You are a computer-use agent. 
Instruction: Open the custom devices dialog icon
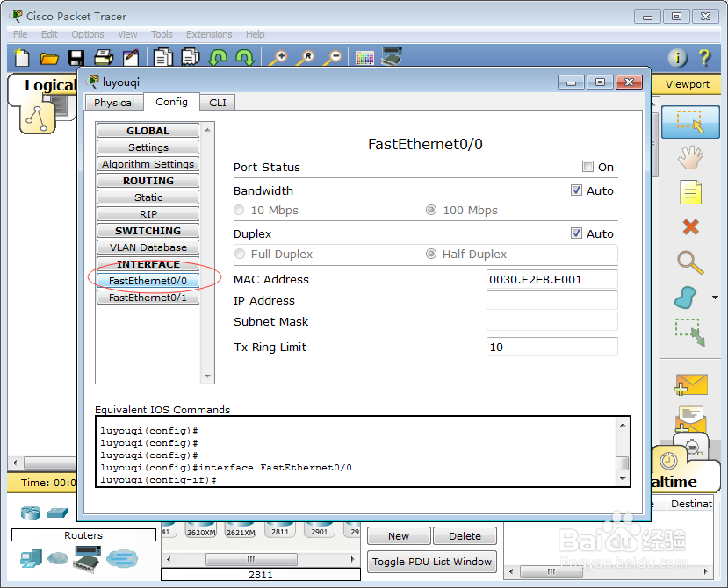392,57
